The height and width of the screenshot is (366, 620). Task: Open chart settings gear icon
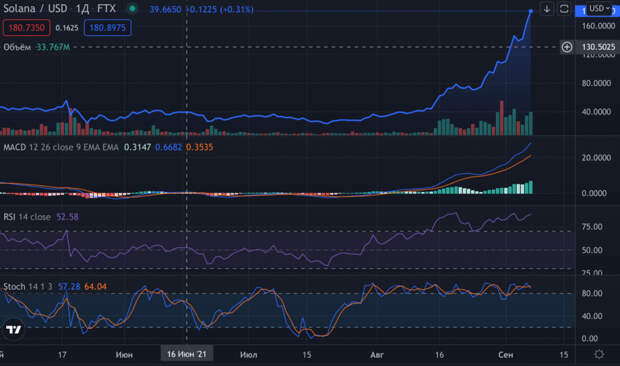click(599, 354)
